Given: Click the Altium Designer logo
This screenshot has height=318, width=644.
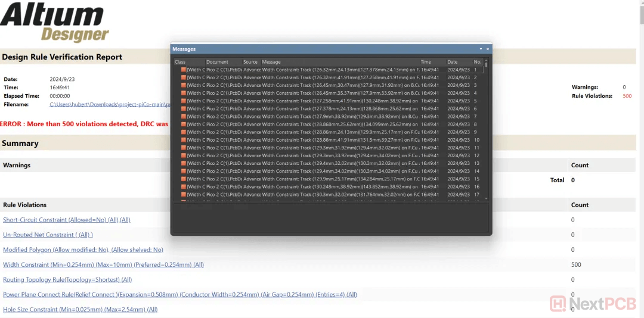Looking at the screenshot, I should [55, 22].
